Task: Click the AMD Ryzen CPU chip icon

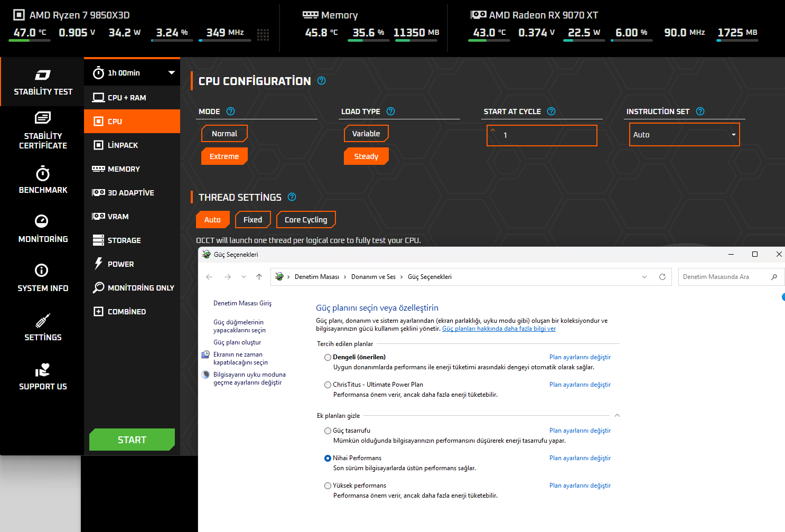Action: (18, 15)
